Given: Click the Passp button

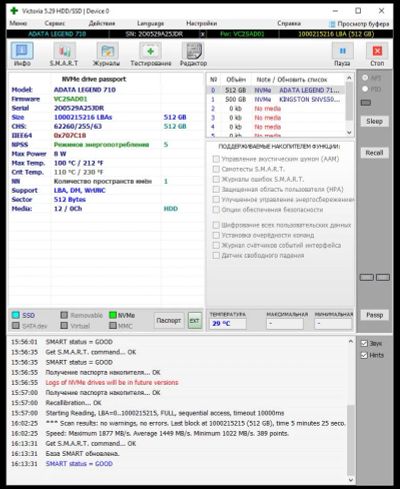Looking at the screenshot, I should coord(374,315).
